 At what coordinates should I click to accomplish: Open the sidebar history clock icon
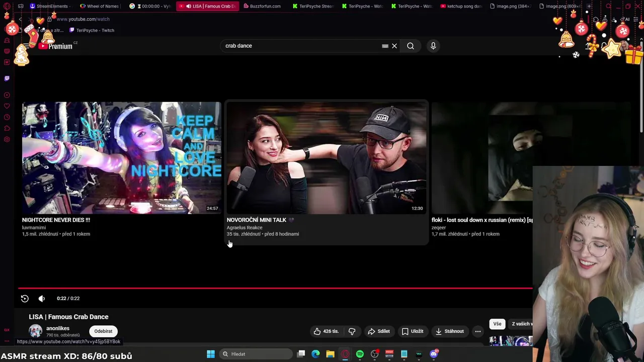click(7, 117)
